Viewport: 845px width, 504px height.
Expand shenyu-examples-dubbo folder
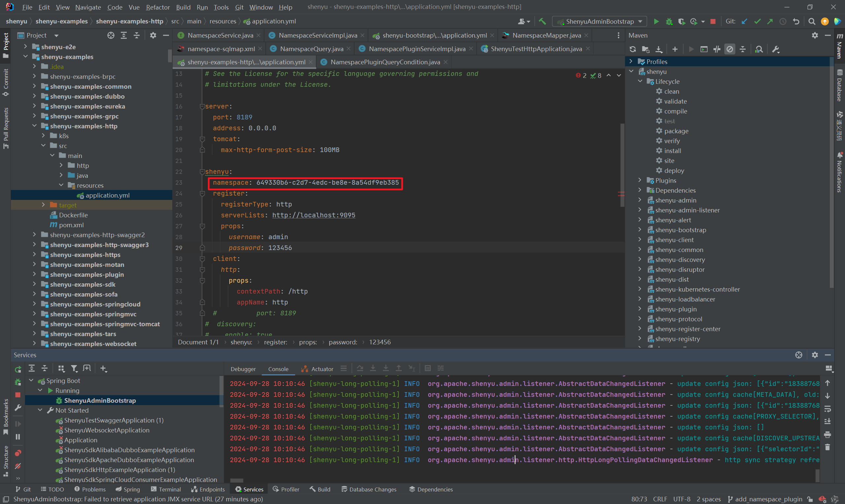tap(34, 96)
